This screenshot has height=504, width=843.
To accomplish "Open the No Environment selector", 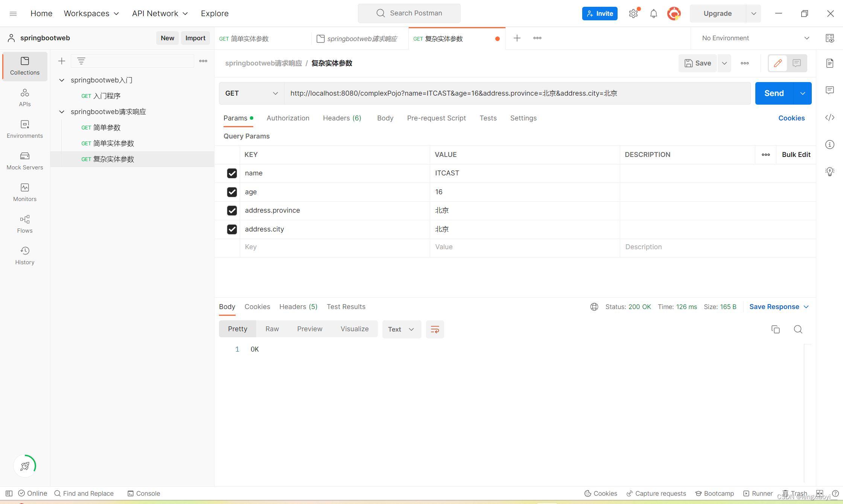I will [755, 38].
